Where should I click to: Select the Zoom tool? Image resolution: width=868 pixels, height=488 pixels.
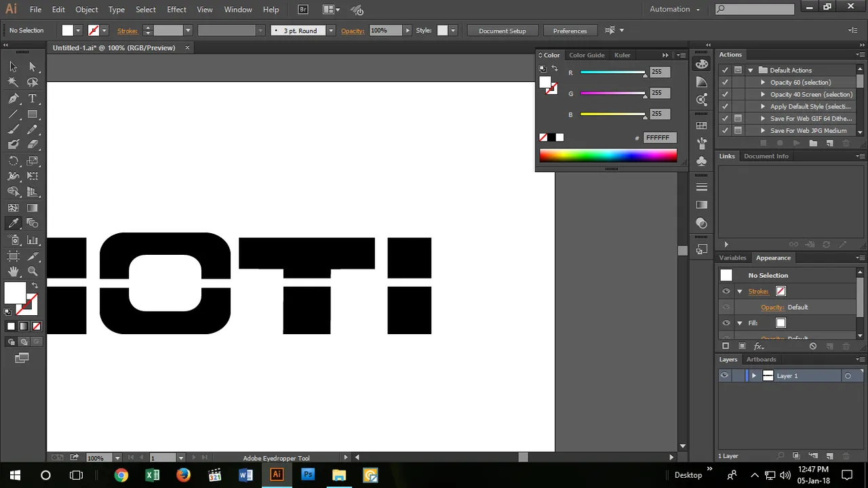click(x=33, y=271)
